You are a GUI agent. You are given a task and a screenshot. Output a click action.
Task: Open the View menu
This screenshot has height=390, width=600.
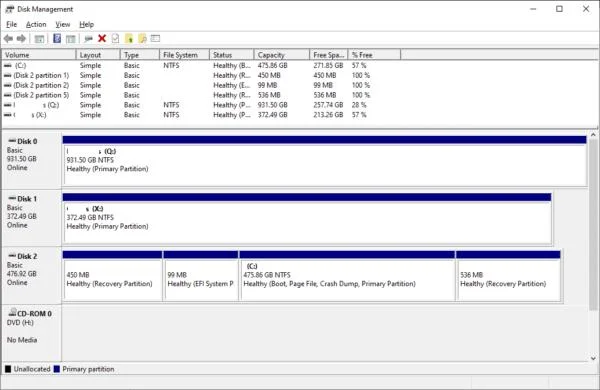coord(63,24)
